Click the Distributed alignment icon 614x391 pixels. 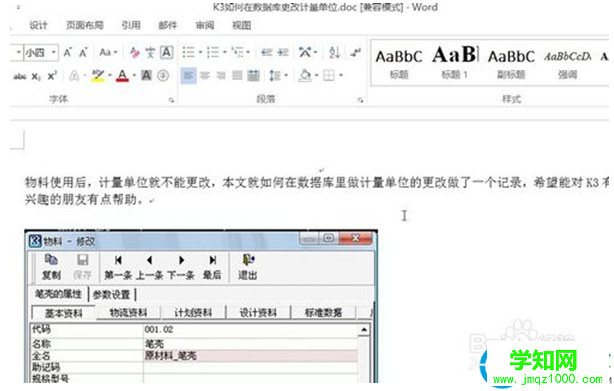(x=253, y=75)
